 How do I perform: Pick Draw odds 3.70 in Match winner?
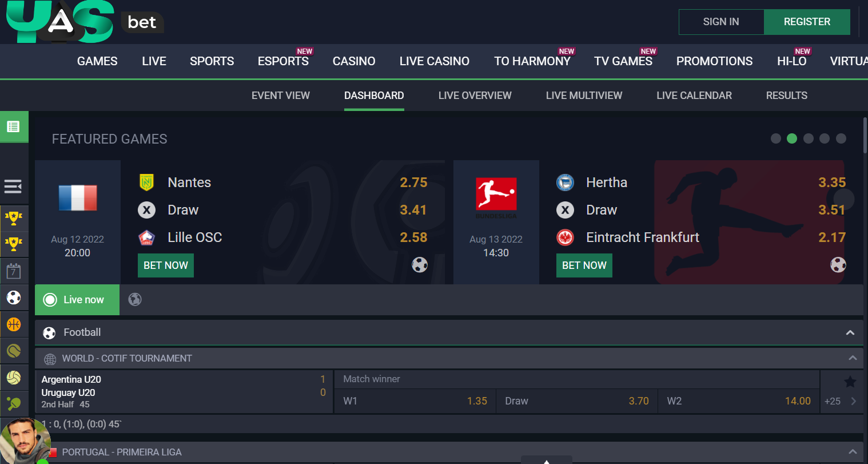click(x=577, y=401)
